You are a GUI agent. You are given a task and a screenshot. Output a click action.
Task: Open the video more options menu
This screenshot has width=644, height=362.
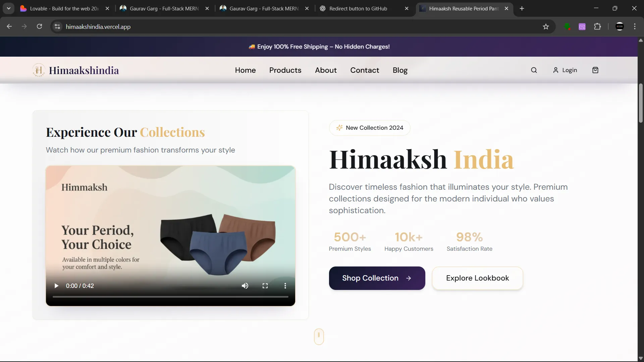[285, 286]
